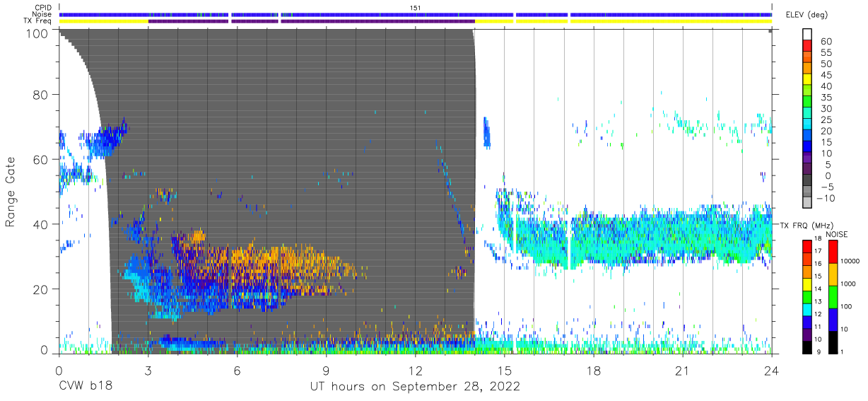Click the "Noise" row label above the plot
The width and height of the screenshot is (868, 401).
tap(42, 14)
